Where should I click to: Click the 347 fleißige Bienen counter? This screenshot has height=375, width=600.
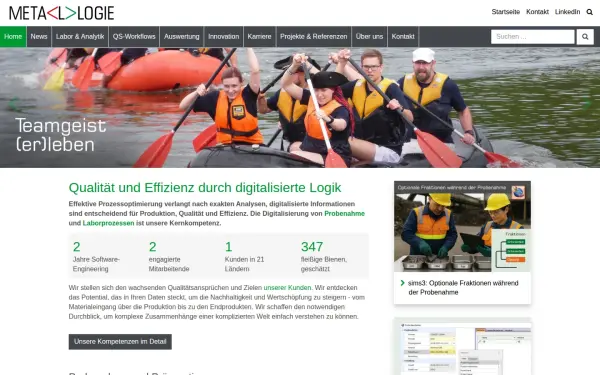[324, 256]
